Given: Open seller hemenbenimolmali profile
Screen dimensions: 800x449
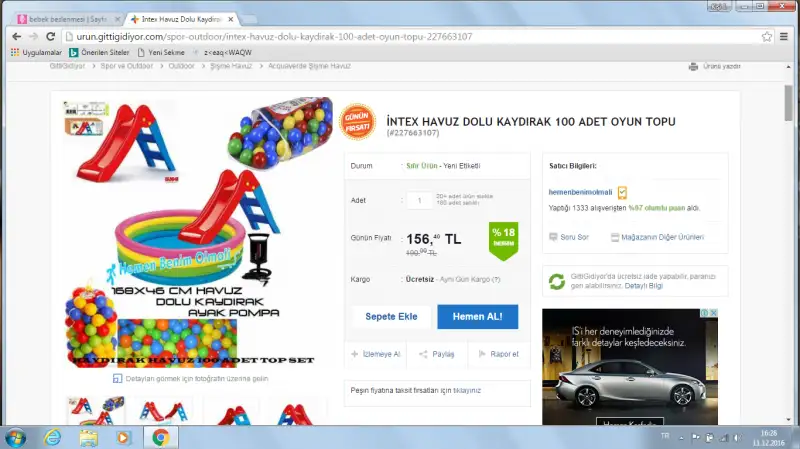Looking at the screenshot, I should (580, 192).
